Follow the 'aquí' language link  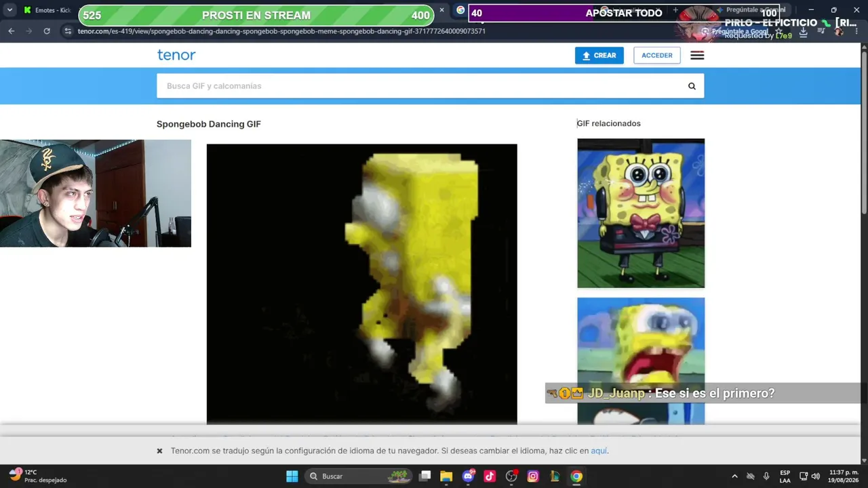point(599,451)
